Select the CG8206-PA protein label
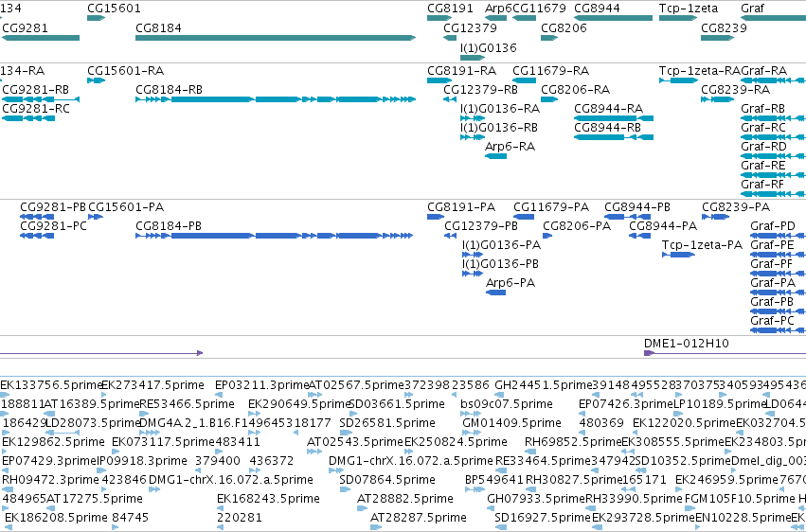This screenshot has height=532, width=806. (577, 226)
